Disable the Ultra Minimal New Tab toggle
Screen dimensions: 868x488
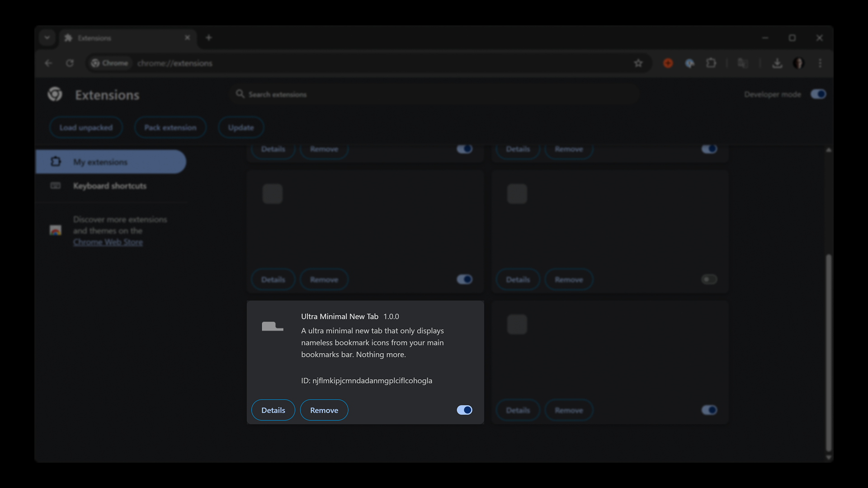coord(464,410)
